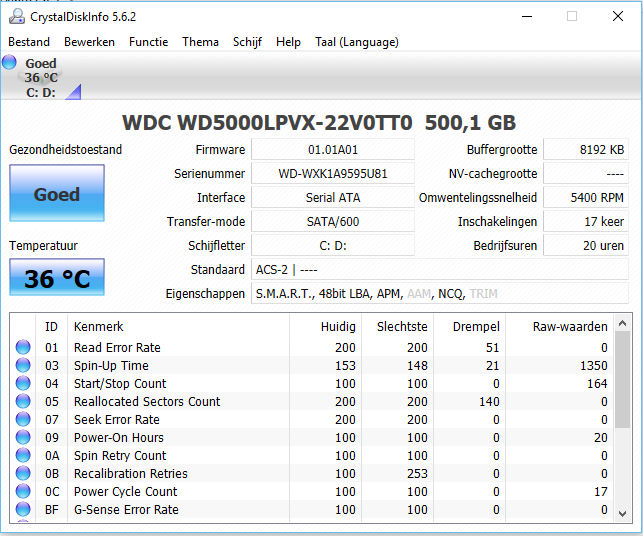Image resolution: width=643 pixels, height=536 pixels.
Task: Click the SMART list vertical scrollbar thumb
Action: coord(622,380)
